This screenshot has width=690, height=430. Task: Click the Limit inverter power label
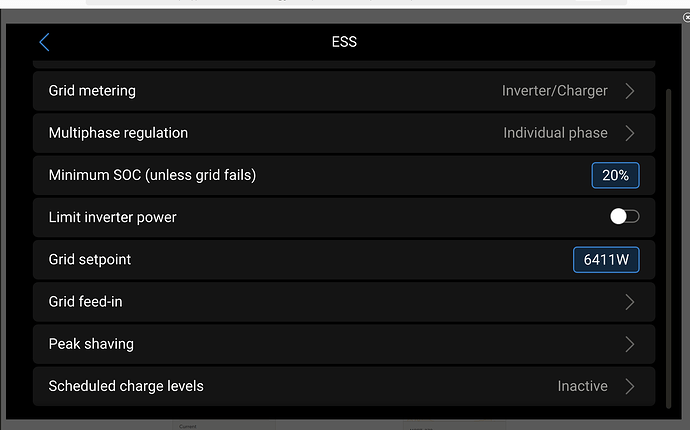point(112,217)
